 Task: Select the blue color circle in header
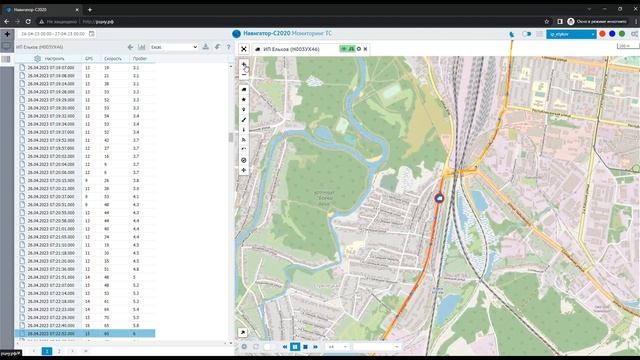[612, 34]
